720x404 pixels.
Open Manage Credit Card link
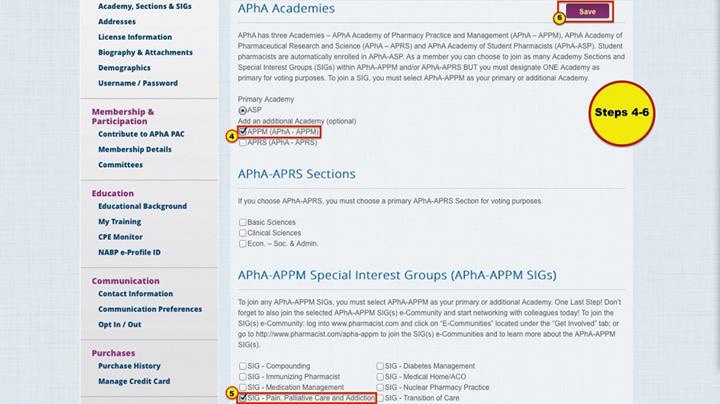(x=134, y=382)
